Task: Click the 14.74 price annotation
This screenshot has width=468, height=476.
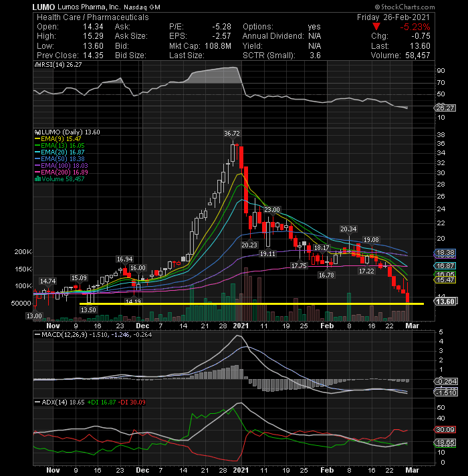Action: pos(48,281)
